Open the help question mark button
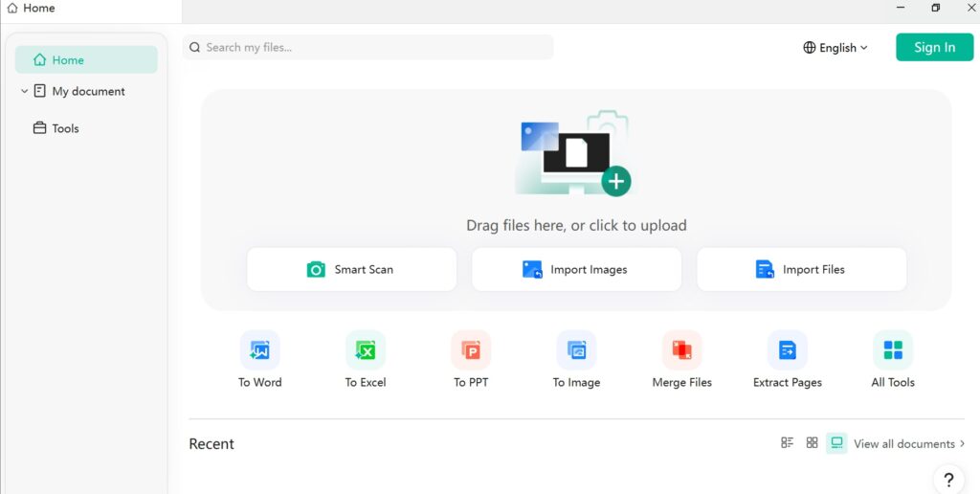Viewport: 980px width, 494px height. point(947,480)
